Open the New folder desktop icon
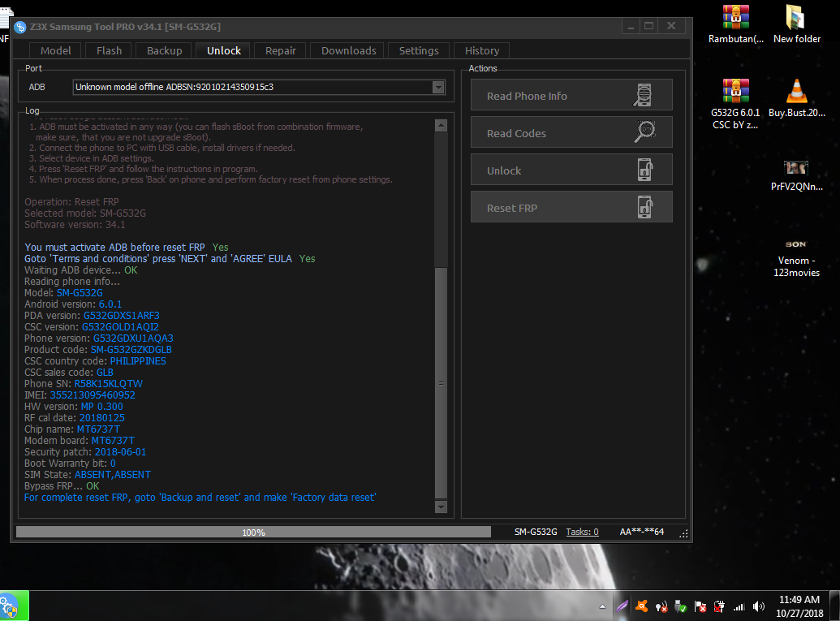This screenshot has height=621, width=840. (x=797, y=24)
